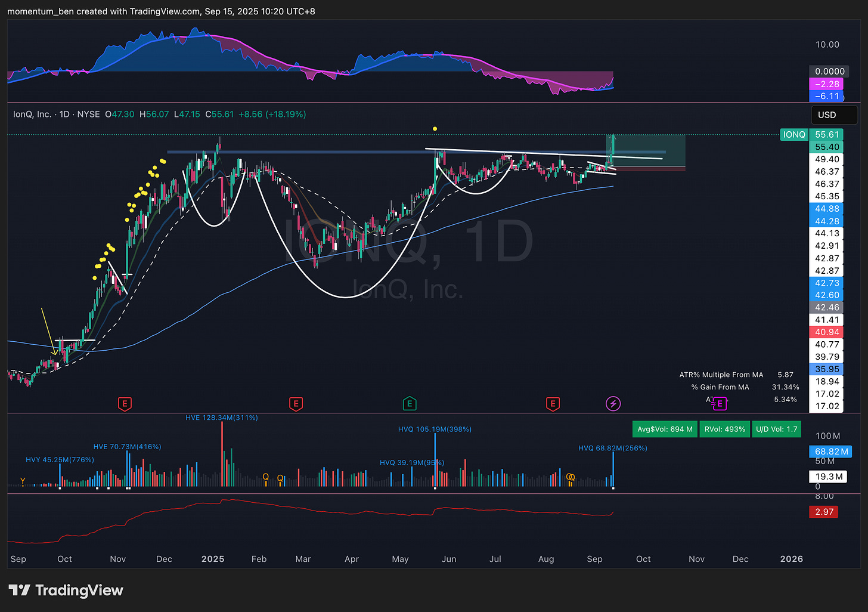Click the HVE 70.73M(416%) volume label
This screenshot has width=868, height=612.
pyautogui.click(x=127, y=446)
